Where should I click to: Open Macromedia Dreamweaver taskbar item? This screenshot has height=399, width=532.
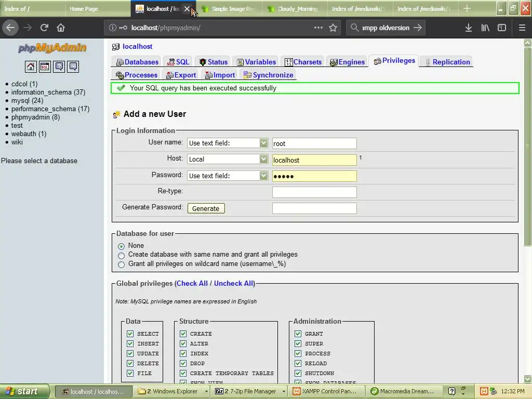[406, 391]
